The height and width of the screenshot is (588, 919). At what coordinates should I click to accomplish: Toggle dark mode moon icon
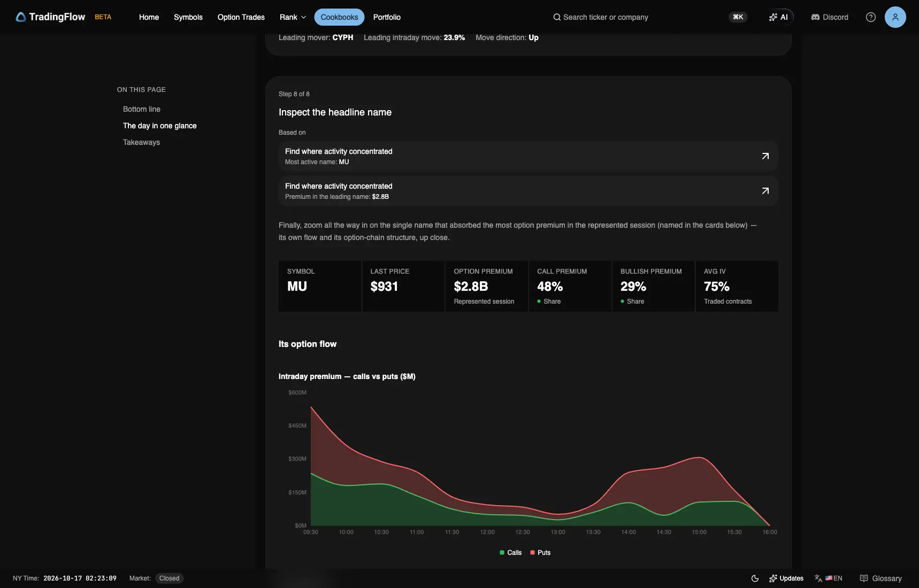pos(755,578)
